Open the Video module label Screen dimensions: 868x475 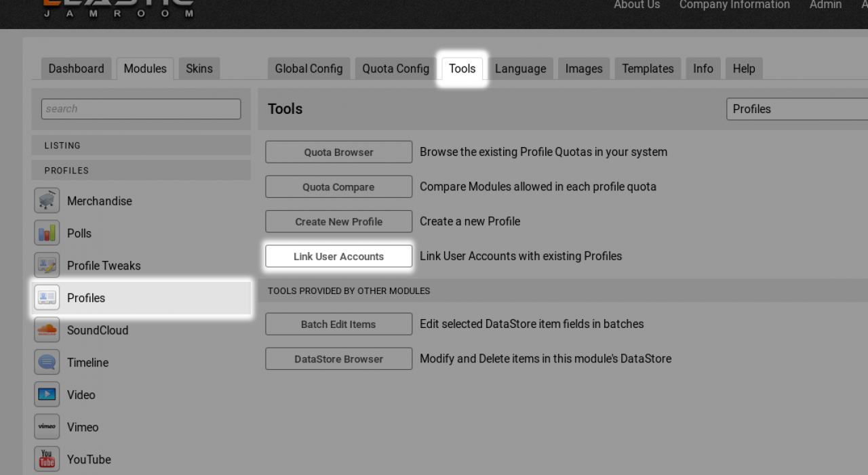81,395
